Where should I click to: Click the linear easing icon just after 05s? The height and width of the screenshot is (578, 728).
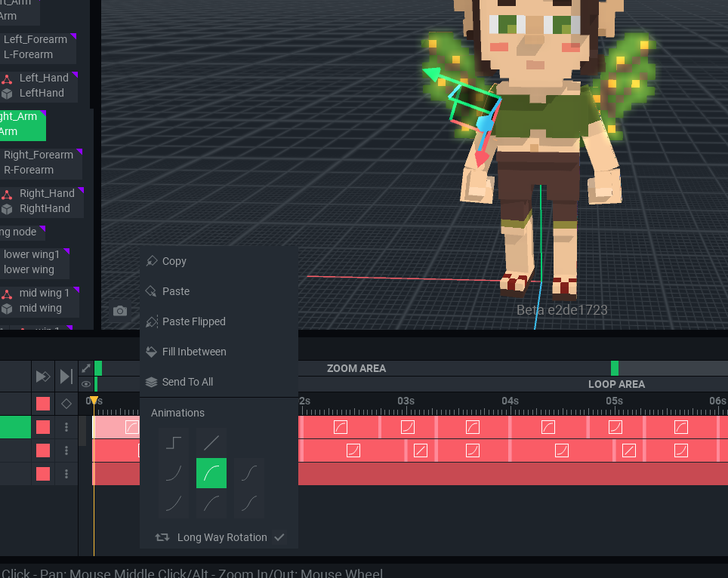click(629, 450)
